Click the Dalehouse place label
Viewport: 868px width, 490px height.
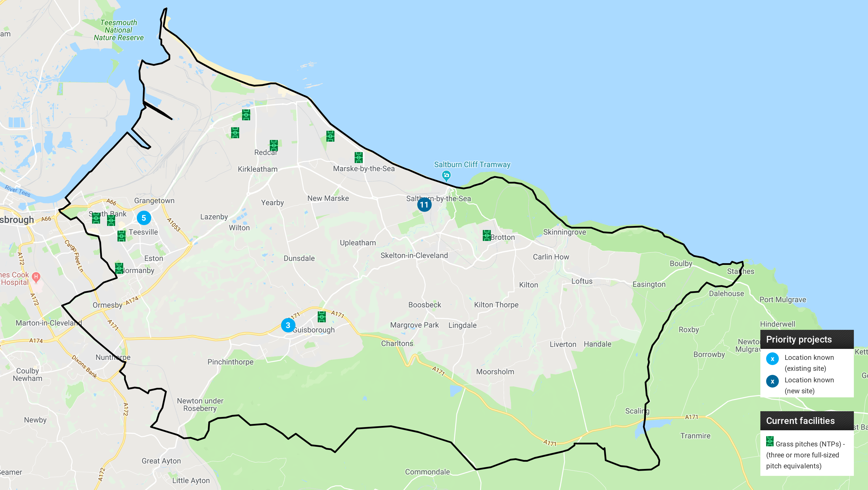[x=727, y=293]
